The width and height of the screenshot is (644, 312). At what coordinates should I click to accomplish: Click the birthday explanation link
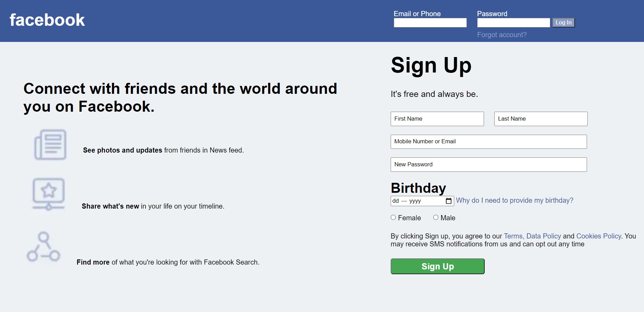(x=514, y=200)
